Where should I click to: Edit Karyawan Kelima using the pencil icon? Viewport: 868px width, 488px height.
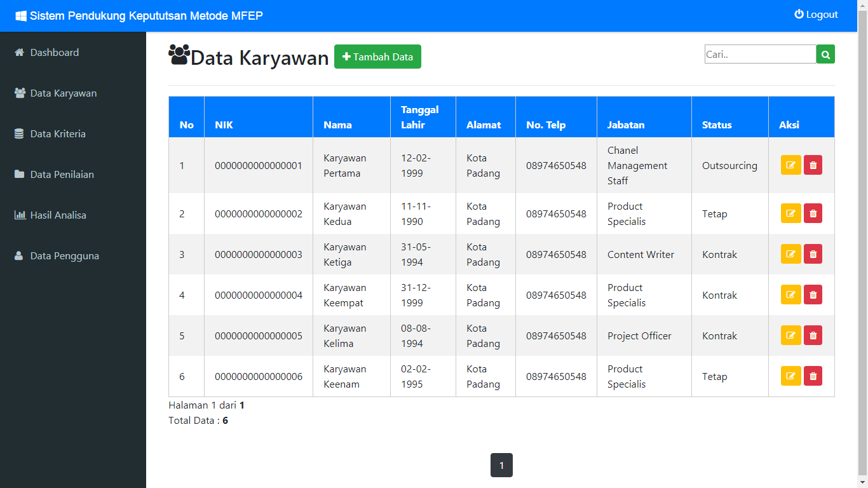(x=790, y=335)
